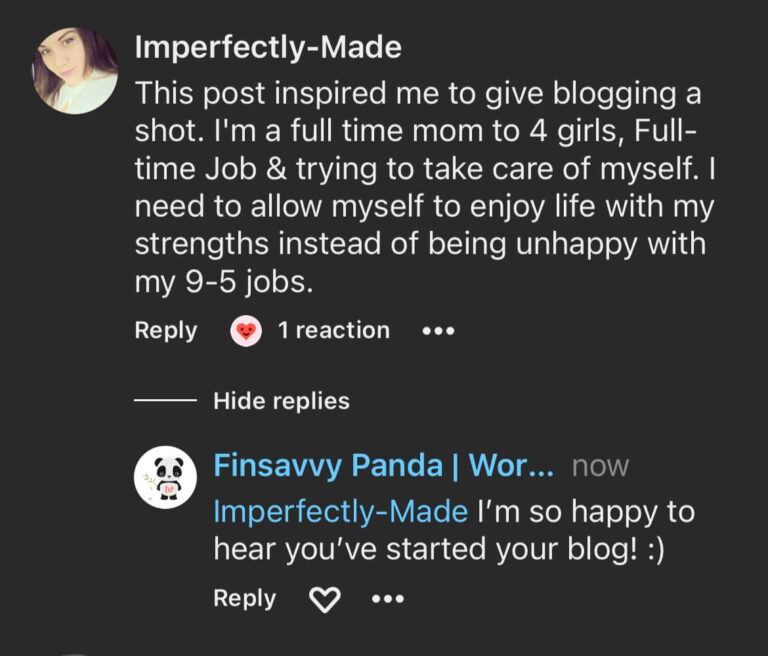Tap the blue Imperfectly-Made mention in the reply
The image size is (768, 656).
point(341,511)
